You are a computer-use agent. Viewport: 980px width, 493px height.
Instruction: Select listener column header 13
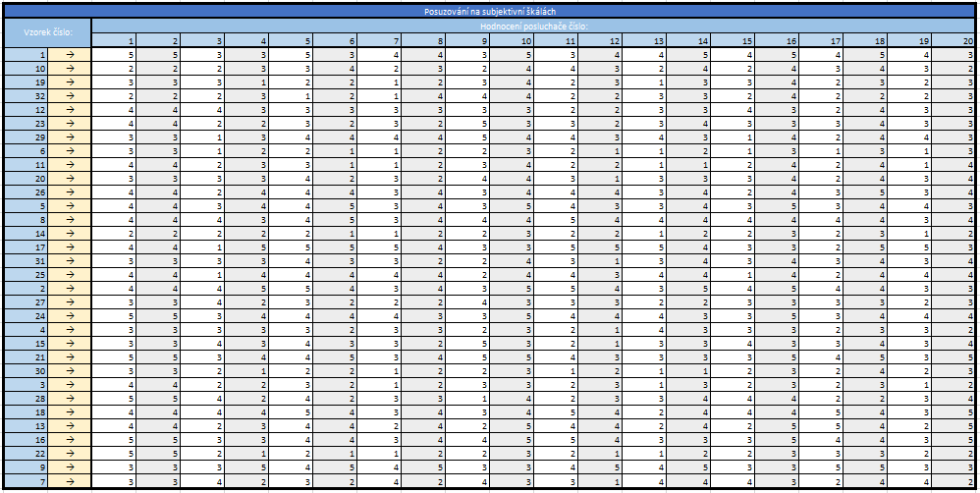tap(644, 41)
